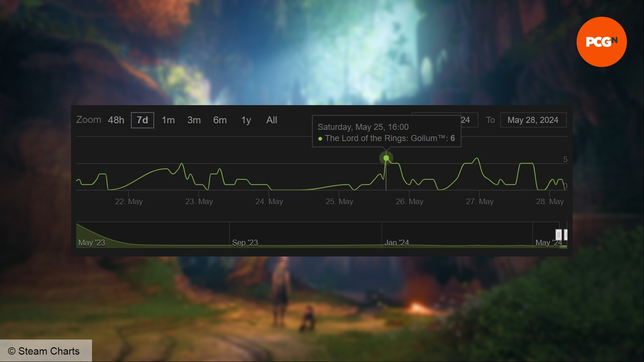This screenshot has height=362, width=644.
Task: Click the highlighted green data point on chart
Action: coord(386,158)
